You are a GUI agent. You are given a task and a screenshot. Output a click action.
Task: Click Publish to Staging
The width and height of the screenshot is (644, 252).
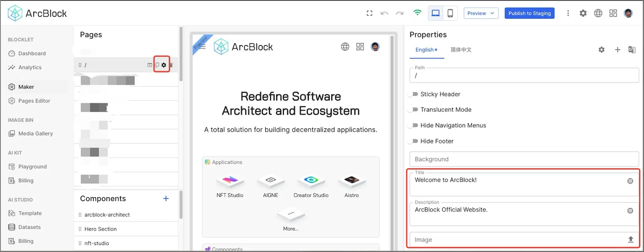(529, 13)
